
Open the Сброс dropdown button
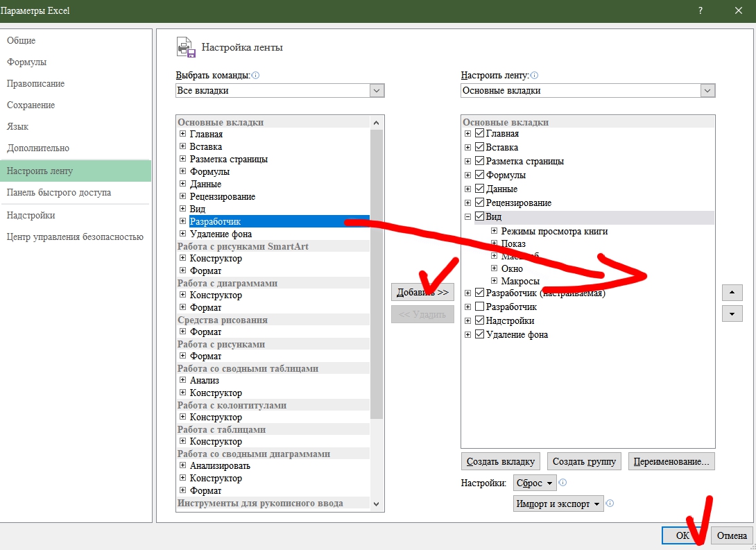pos(535,483)
